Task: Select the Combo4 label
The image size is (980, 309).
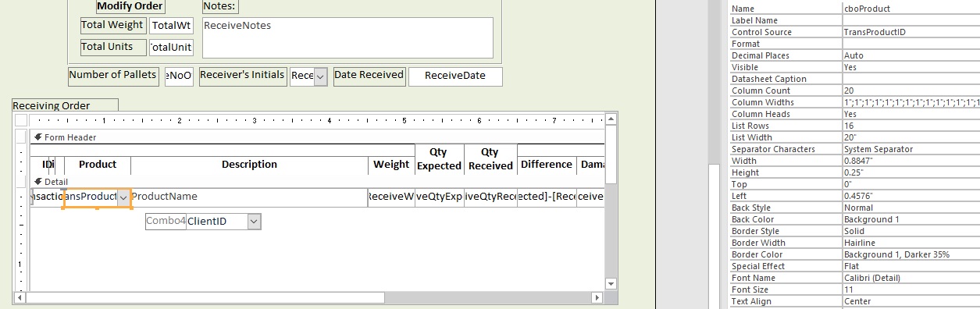Action: 166,222
